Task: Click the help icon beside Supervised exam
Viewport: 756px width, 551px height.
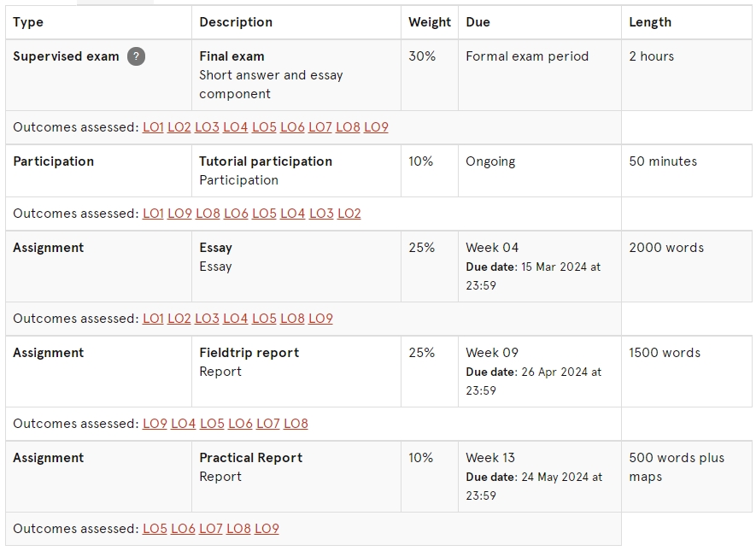Action: pos(136,56)
